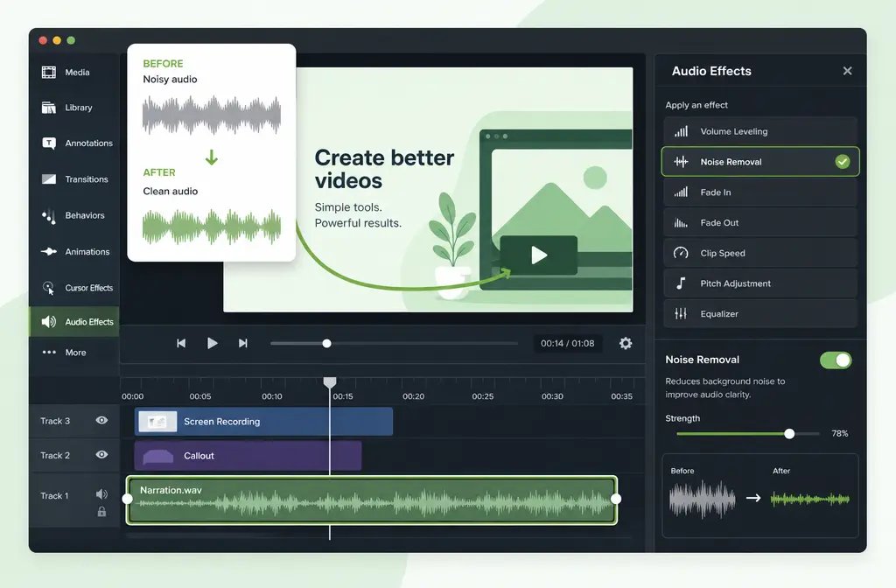Click the Strength slider handle
Viewport: 896px width, 588px height.
(x=789, y=434)
